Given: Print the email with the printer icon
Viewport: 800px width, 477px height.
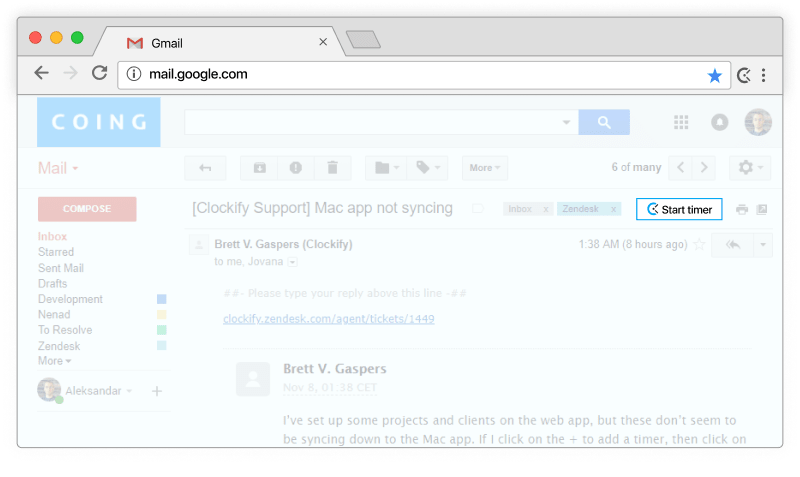Looking at the screenshot, I should [742, 209].
